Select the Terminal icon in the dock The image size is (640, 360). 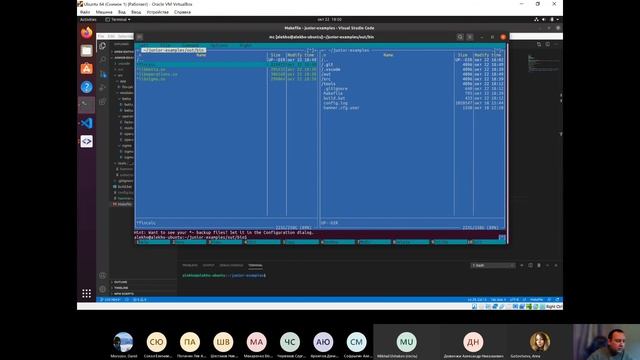(87, 105)
